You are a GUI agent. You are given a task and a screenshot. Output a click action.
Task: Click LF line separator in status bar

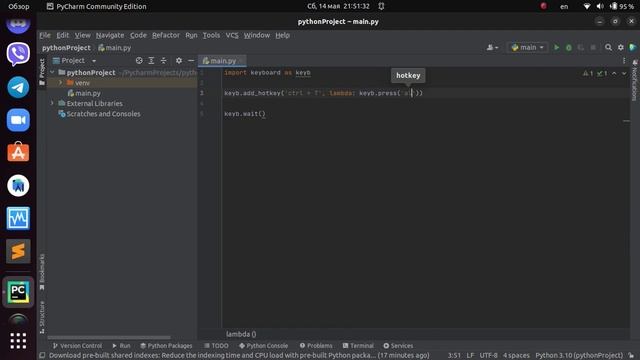tap(470, 356)
